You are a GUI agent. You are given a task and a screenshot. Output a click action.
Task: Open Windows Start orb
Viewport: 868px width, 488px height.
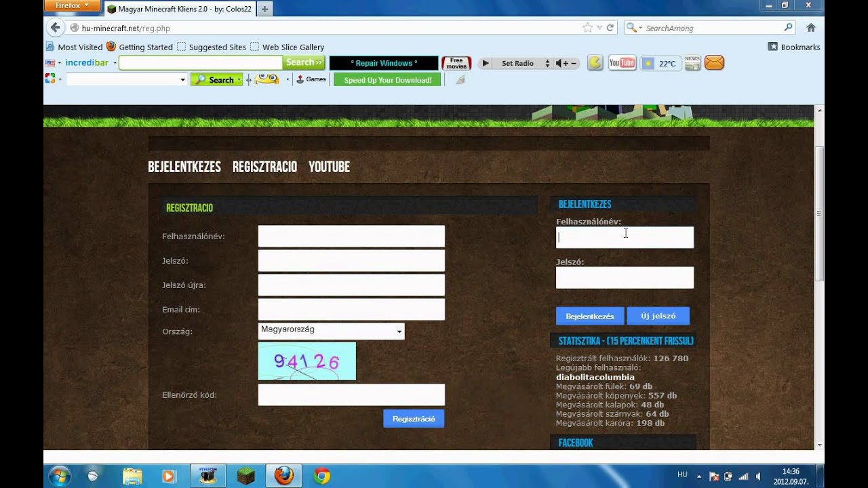[60, 476]
